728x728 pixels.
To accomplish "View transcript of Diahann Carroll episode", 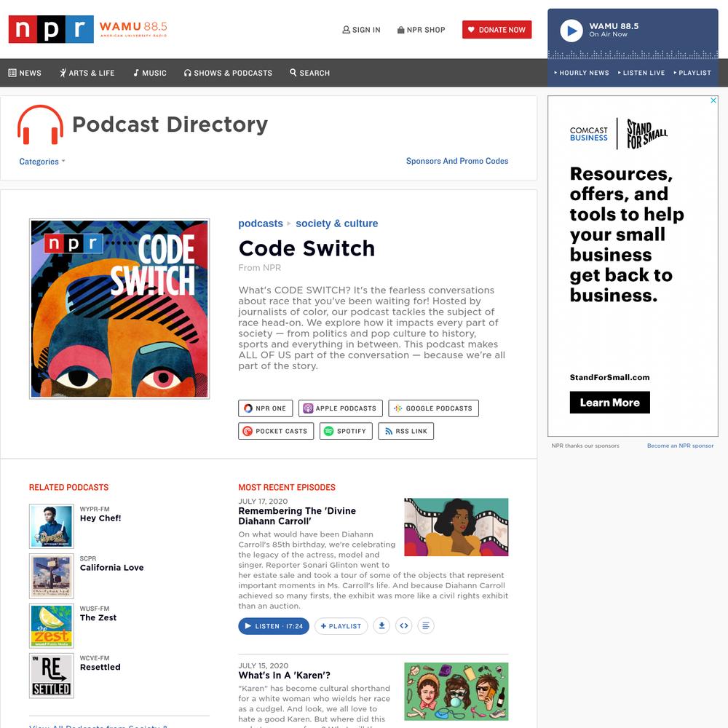I will (x=426, y=626).
